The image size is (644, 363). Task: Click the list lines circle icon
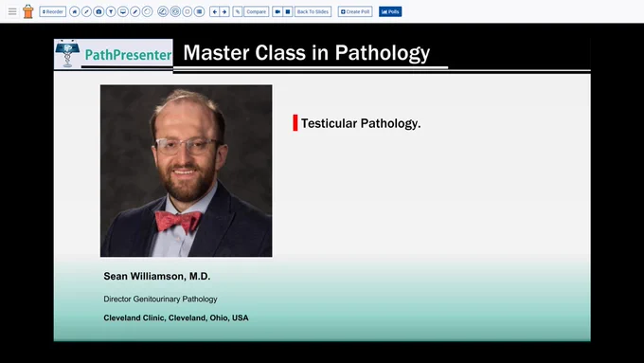pos(199,11)
